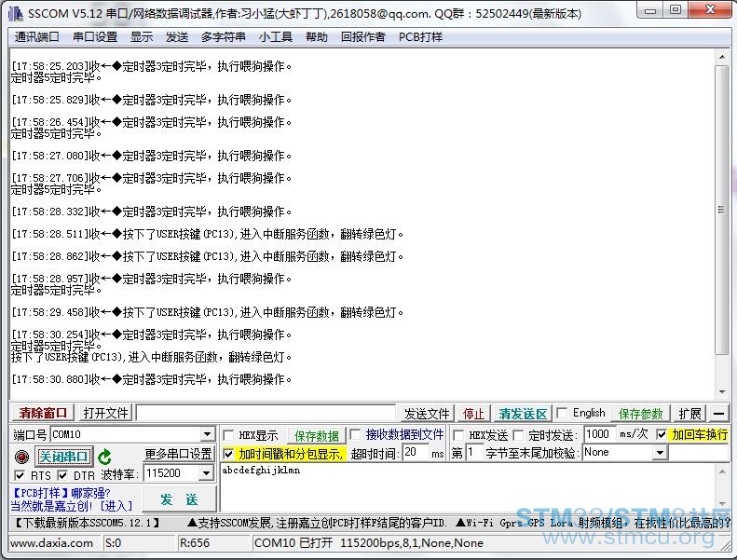Click the red record indicator icon
Viewport: 737px width, 560px height.
[21, 457]
